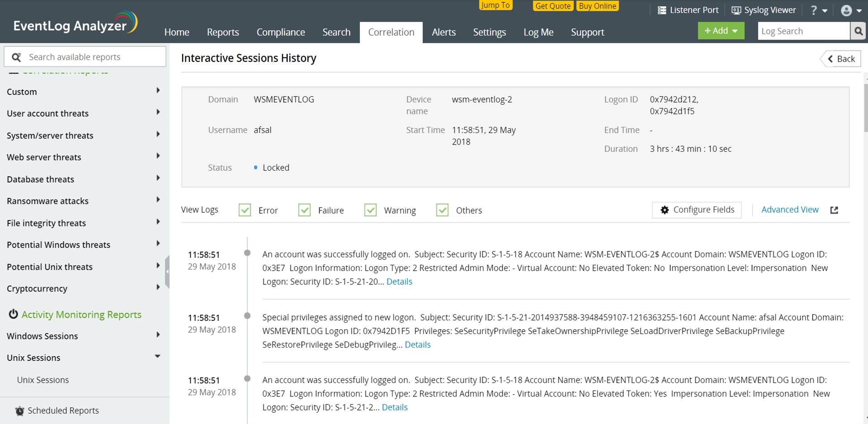This screenshot has height=424, width=868.
Task: Open the Add dropdown button
Action: [x=721, y=31]
